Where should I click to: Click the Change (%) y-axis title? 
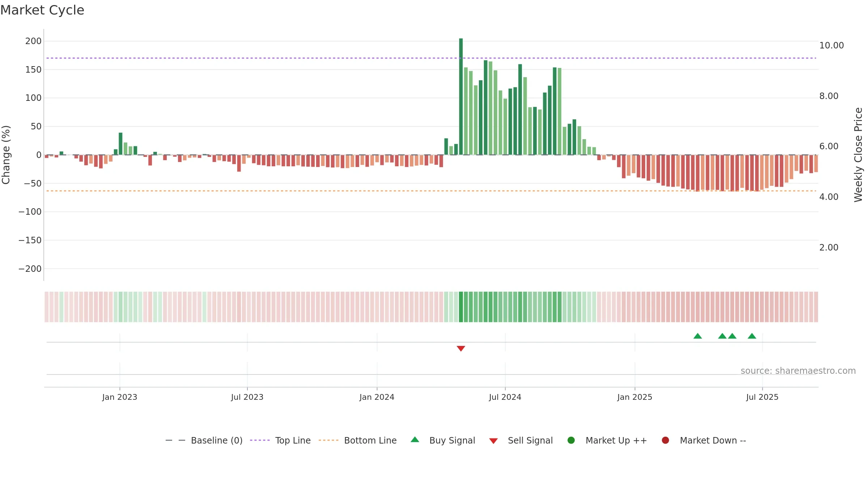point(6,155)
